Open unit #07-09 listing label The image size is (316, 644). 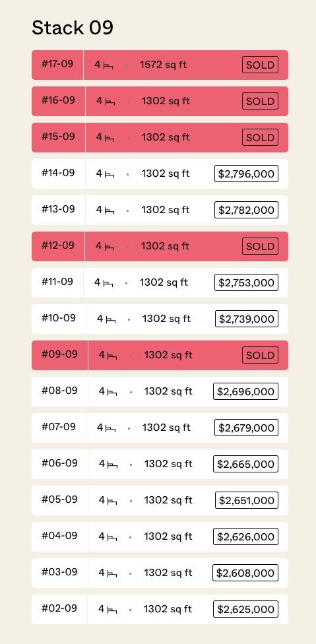[59, 427]
